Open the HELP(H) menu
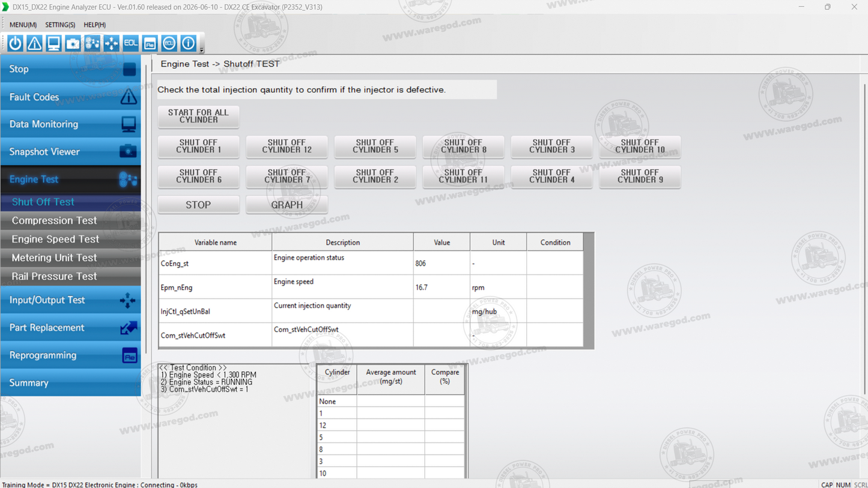The image size is (868, 488). pyautogui.click(x=94, y=25)
